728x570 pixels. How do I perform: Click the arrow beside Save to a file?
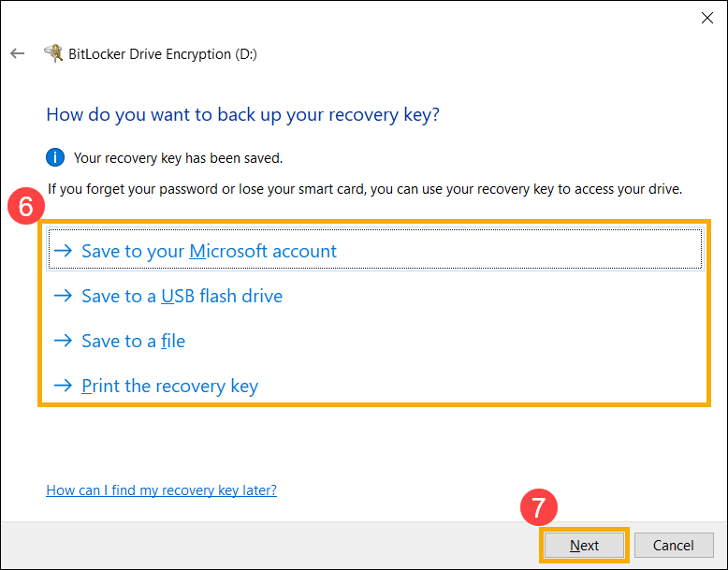(63, 341)
